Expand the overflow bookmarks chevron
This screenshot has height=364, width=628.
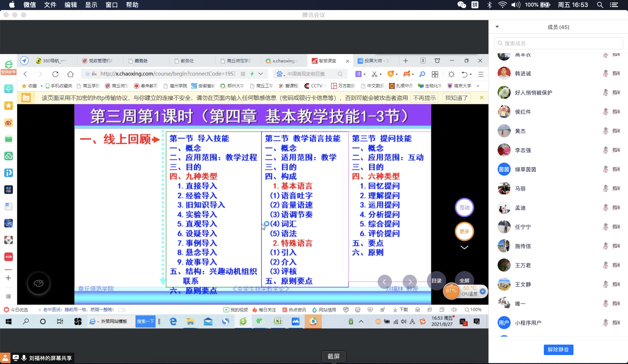[478, 86]
